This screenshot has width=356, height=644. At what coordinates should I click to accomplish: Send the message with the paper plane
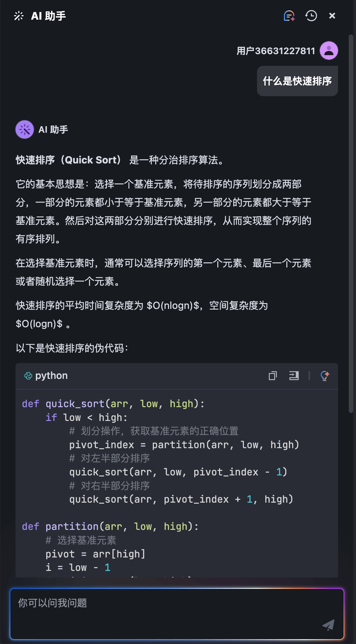[x=328, y=625]
